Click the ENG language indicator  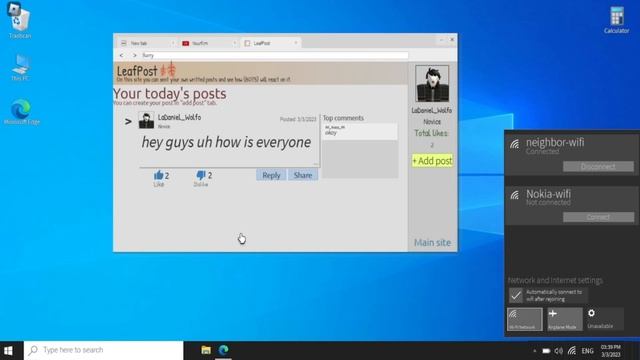coord(587,351)
